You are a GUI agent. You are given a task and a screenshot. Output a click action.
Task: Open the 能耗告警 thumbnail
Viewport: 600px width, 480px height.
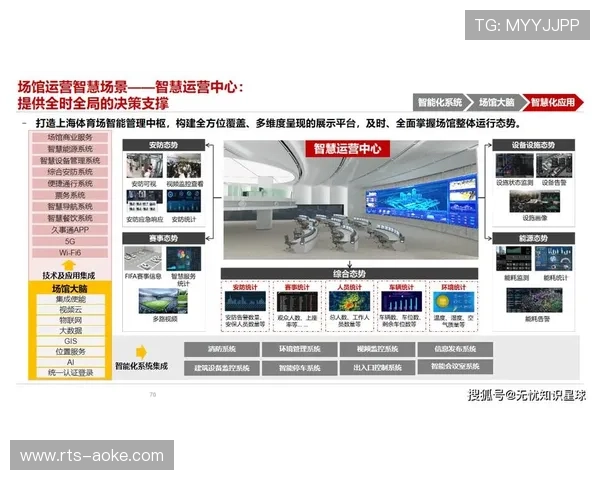coord(535,300)
